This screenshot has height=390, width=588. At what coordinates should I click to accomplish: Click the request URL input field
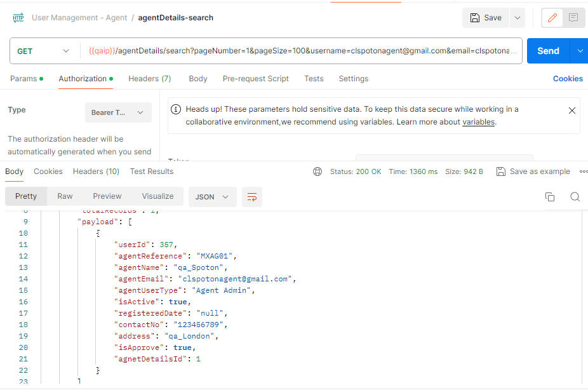pyautogui.click(x=302, y=51)
